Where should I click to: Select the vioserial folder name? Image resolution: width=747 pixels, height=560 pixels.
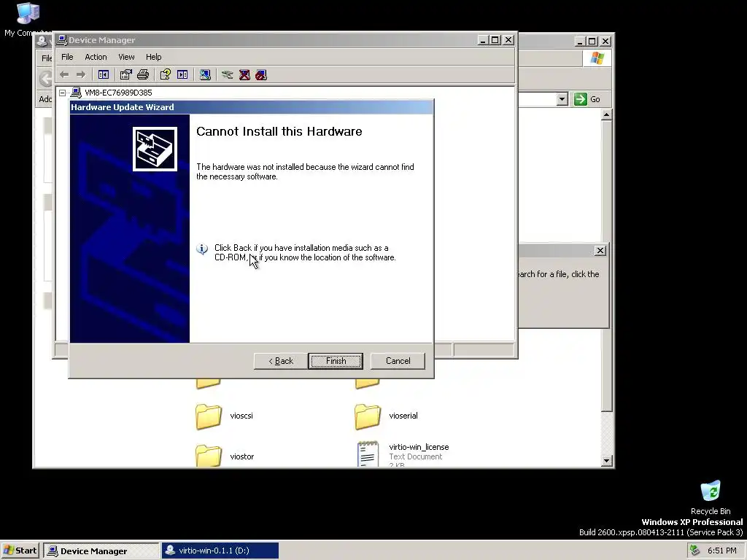(x=403, y=416)
